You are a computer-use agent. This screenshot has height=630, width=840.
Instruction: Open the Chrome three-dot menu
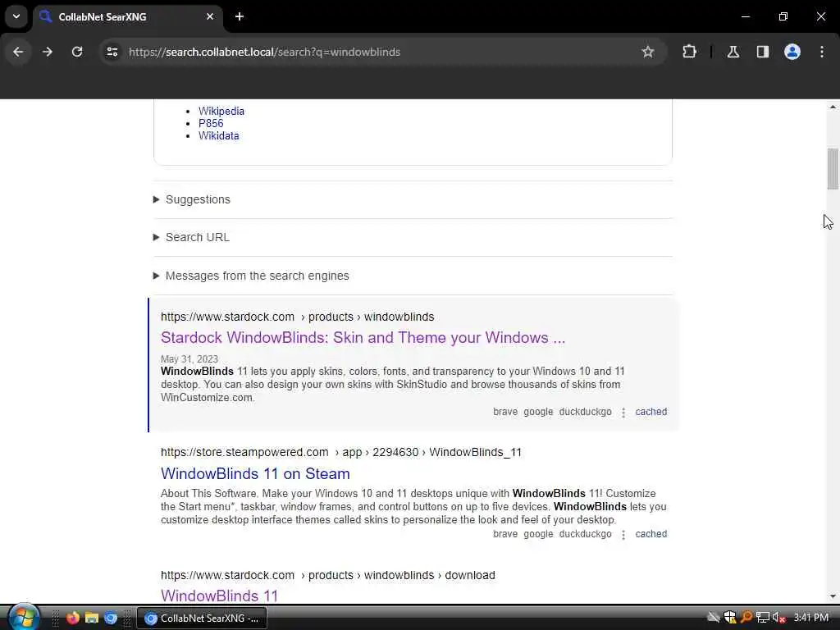[x=822, y=52]
